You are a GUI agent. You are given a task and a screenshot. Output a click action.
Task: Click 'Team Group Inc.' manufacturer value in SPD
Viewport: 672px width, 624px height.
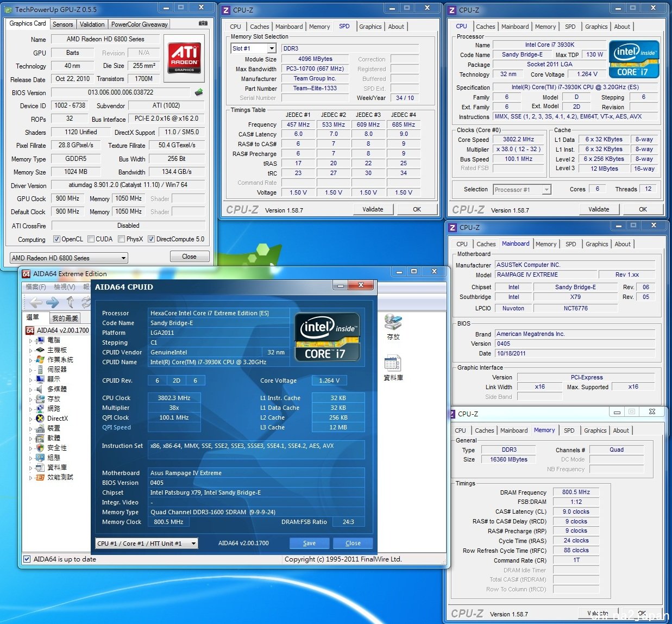point(315,78)
